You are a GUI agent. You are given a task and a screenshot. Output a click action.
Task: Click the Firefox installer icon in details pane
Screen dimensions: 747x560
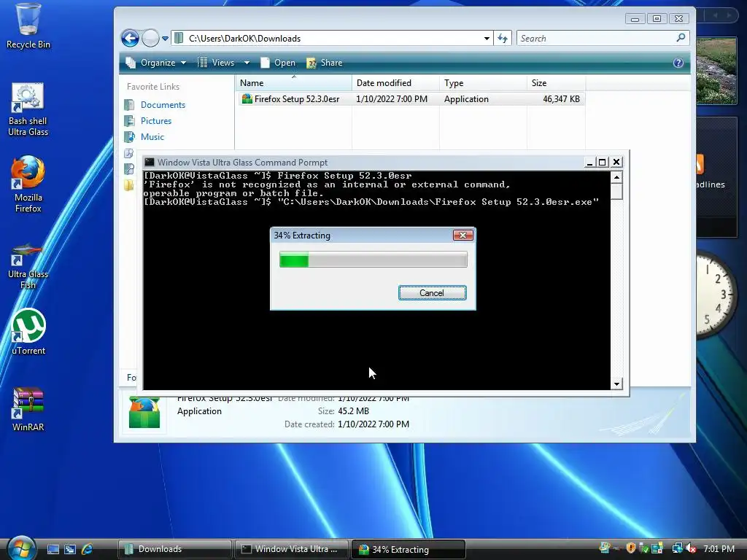tap(144, 413)
